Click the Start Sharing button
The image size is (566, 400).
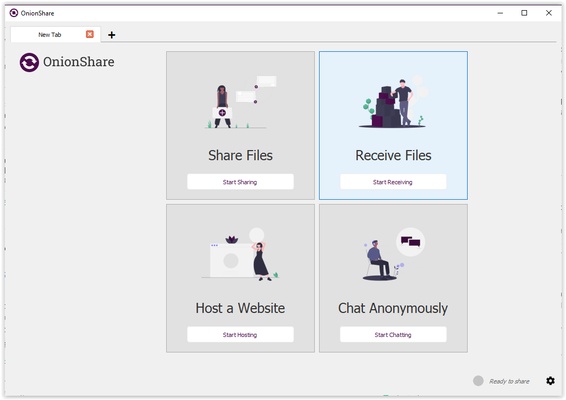pyautogui.click(x=240, y=182)
